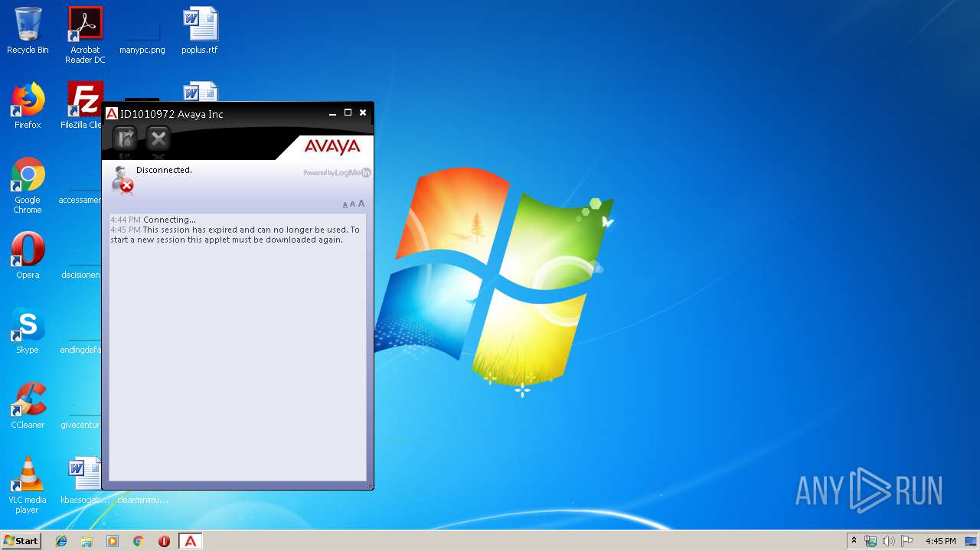980x551 pixels.
Task: Open Internet Explorer from the taskbar
Action: click(61, 541)
